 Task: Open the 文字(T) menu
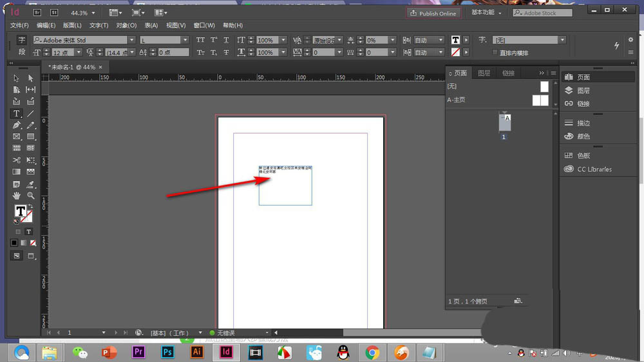click(99, 25)
